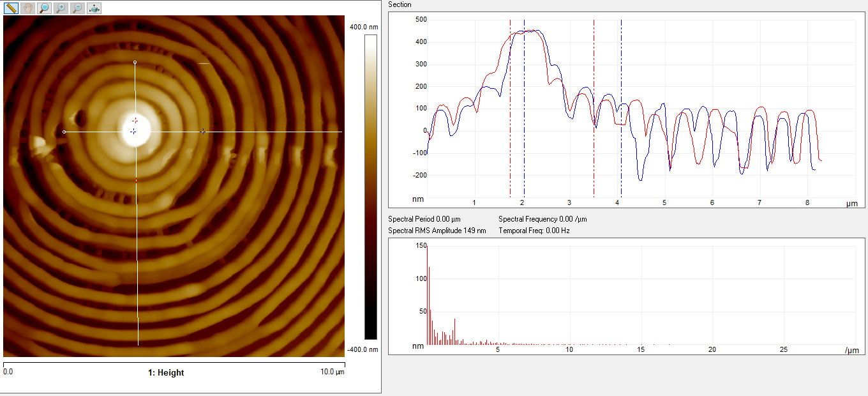The image size is (868, 396).
Task: Click the top endpoint of the vertical section line
Action: [x=135, y=63]
